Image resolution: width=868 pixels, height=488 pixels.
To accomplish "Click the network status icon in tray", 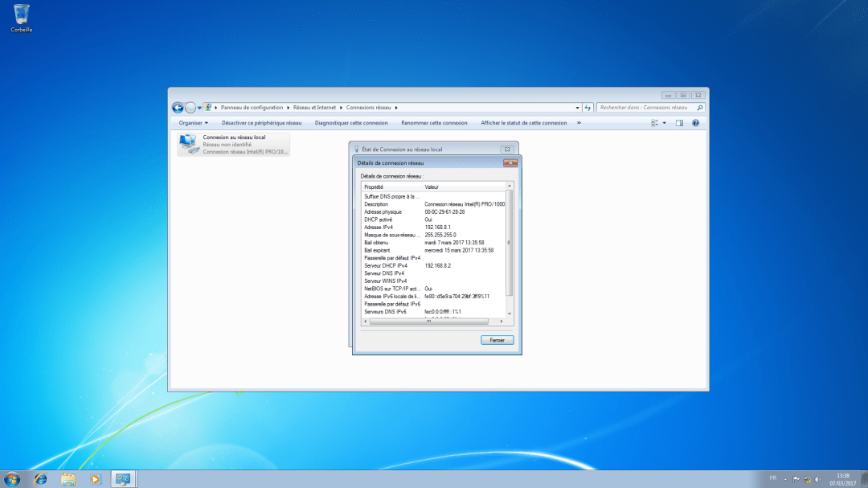I will (807, 479).
